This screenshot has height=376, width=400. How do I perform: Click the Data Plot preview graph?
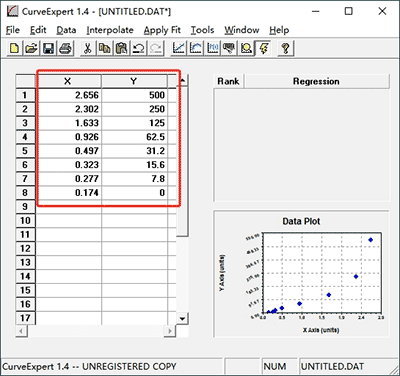pyautogui.click(x=301, y=274)
